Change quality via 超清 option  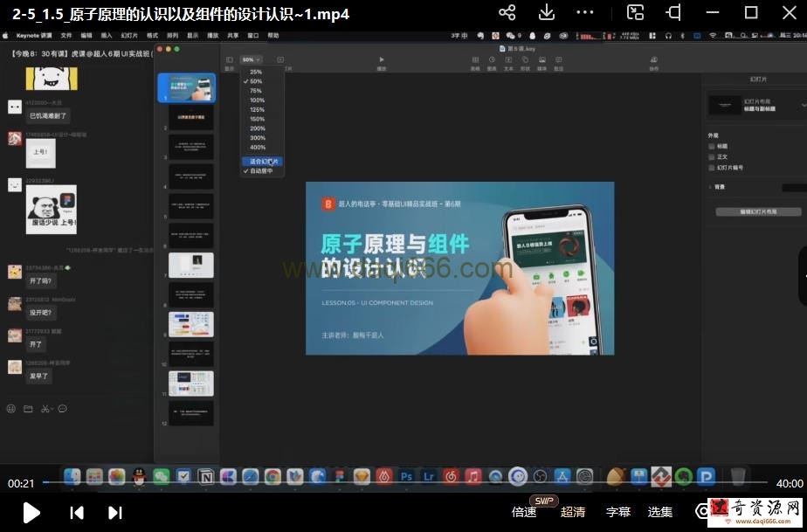pyautogui.click(x=572, y=512)
